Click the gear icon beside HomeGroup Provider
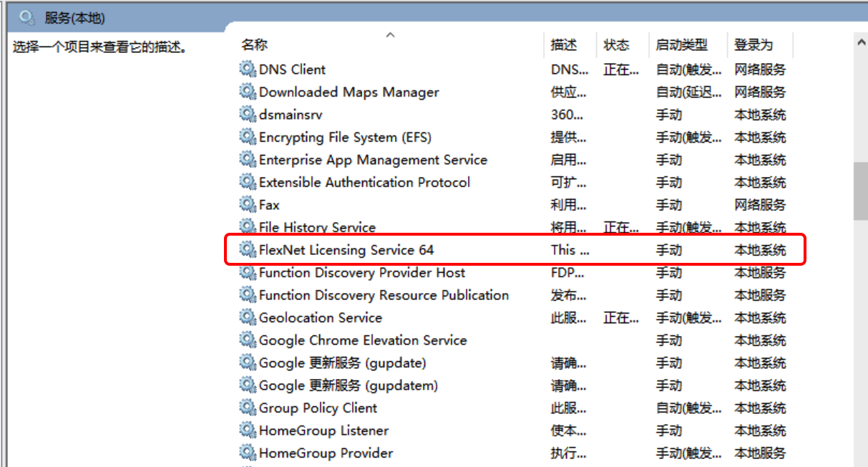The image size is (868, 467). 248,453
